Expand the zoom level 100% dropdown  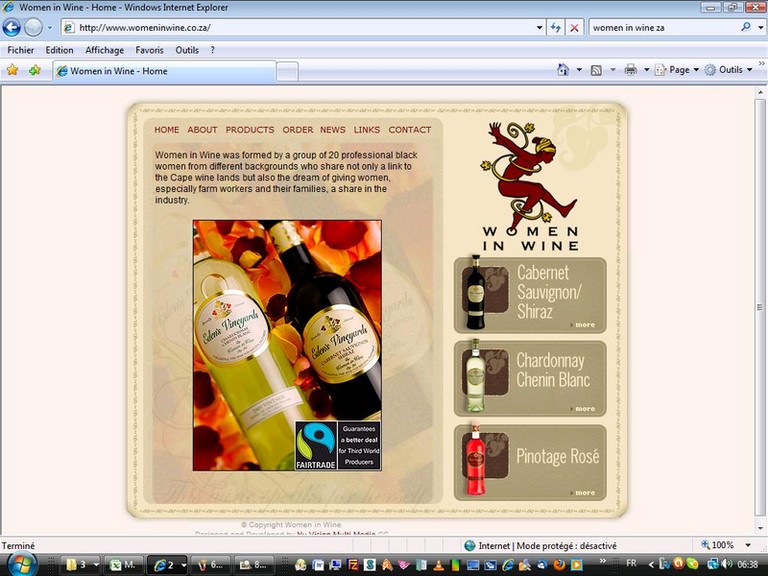(746, 546)
